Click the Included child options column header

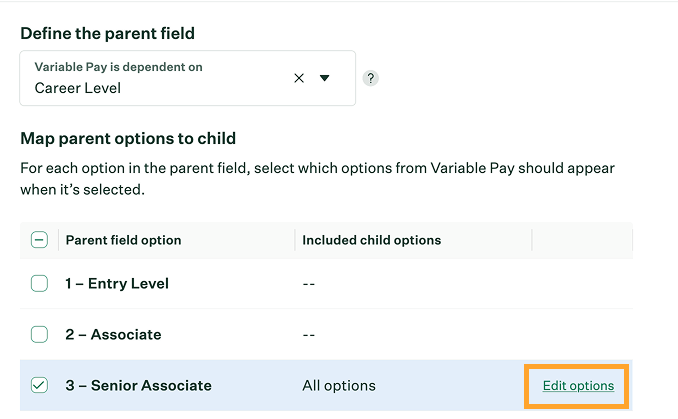[371, 240]
